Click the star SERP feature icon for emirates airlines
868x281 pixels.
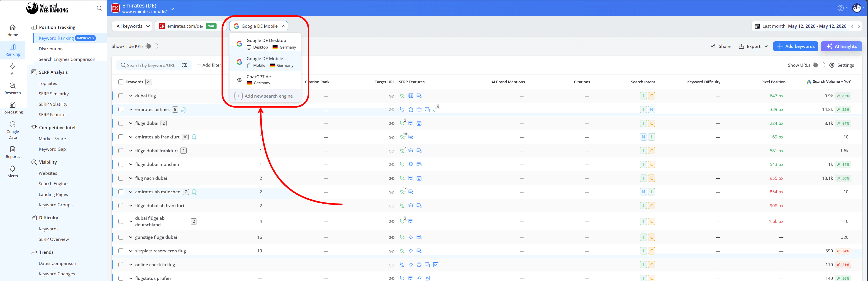411,109
